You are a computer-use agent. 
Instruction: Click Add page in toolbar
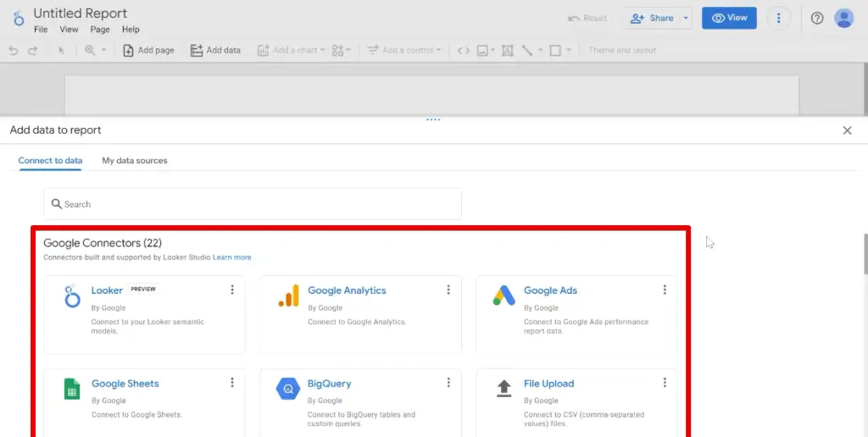click(x=148, y=50)
